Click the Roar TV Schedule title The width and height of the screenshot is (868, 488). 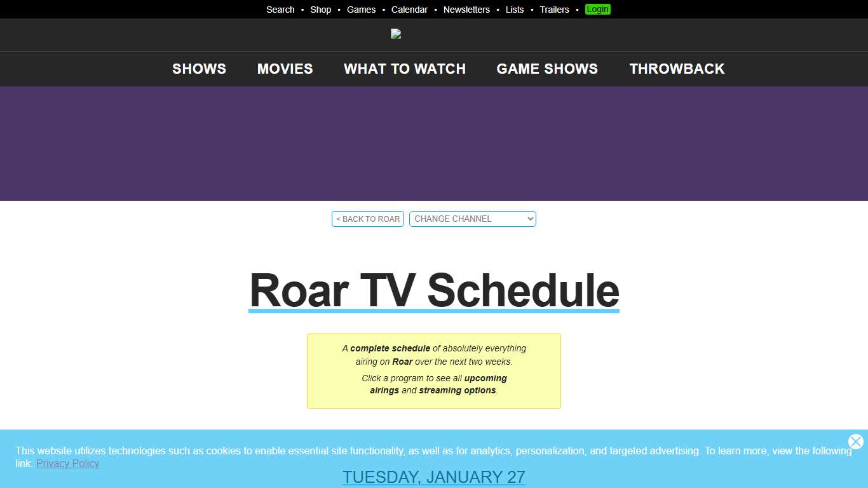point(434,290)
